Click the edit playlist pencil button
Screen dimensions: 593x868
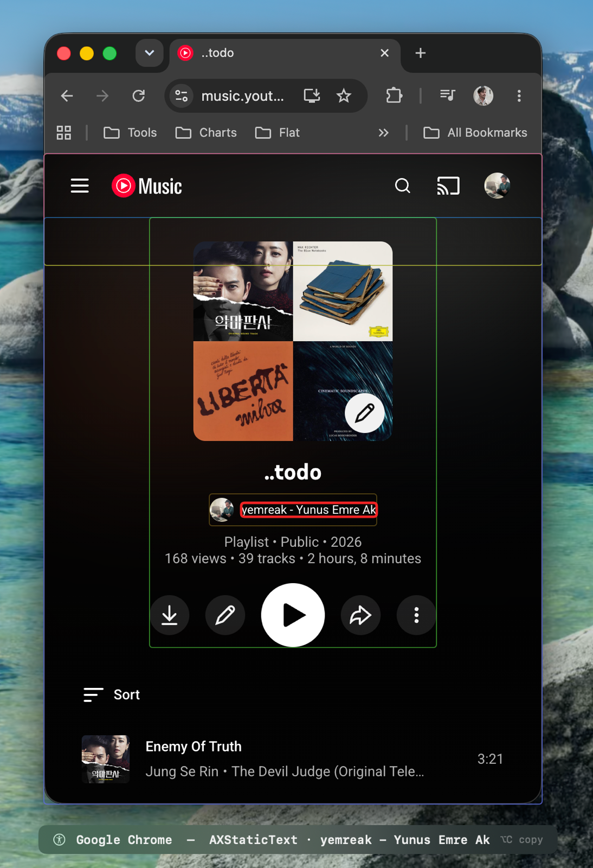point(225,615)
